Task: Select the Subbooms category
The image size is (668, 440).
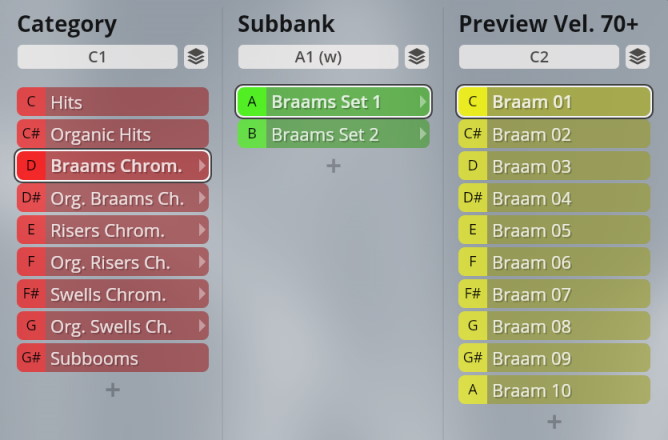Action: click(113, 358)
